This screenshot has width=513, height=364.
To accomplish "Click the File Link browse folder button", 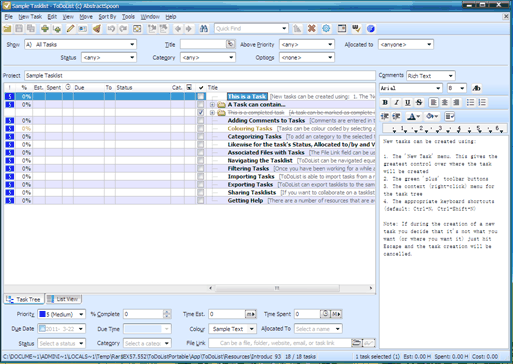I will point(357,343).
